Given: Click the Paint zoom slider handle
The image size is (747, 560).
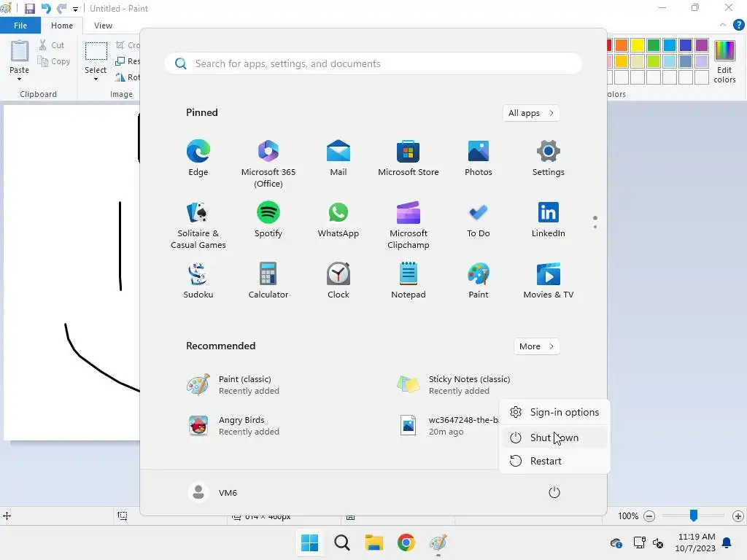Looking at the screenshot, I should [x=694, y=515].
